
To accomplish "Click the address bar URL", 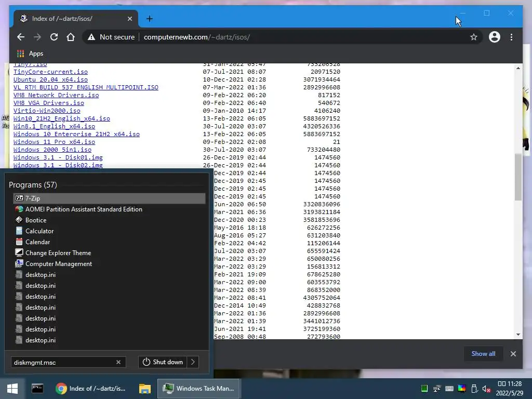I will (197, 37).
